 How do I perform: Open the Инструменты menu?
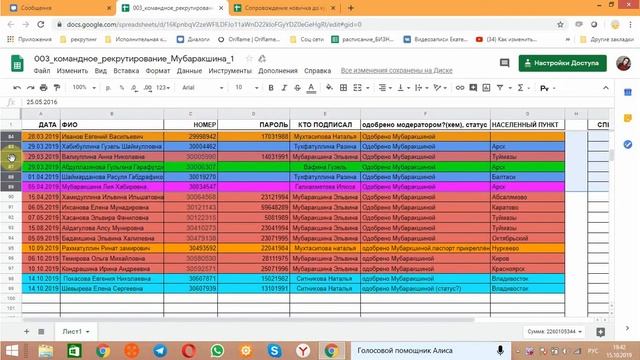pyautogui.click(x=230, y=71)
